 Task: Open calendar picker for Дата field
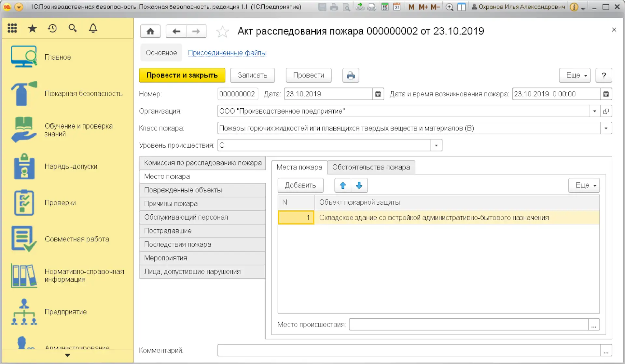pos(378,94)
